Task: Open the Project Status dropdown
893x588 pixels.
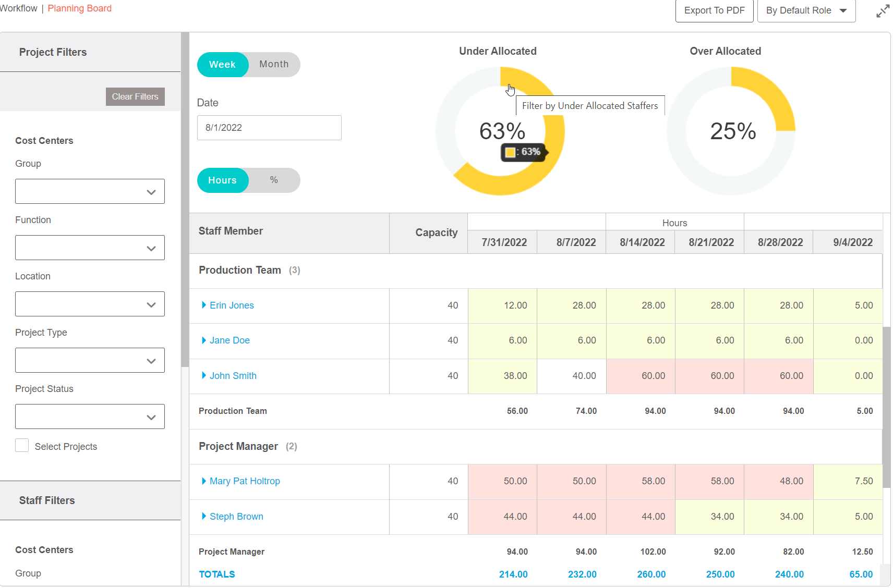Action: pyautogui.click(x=90, y=416)
